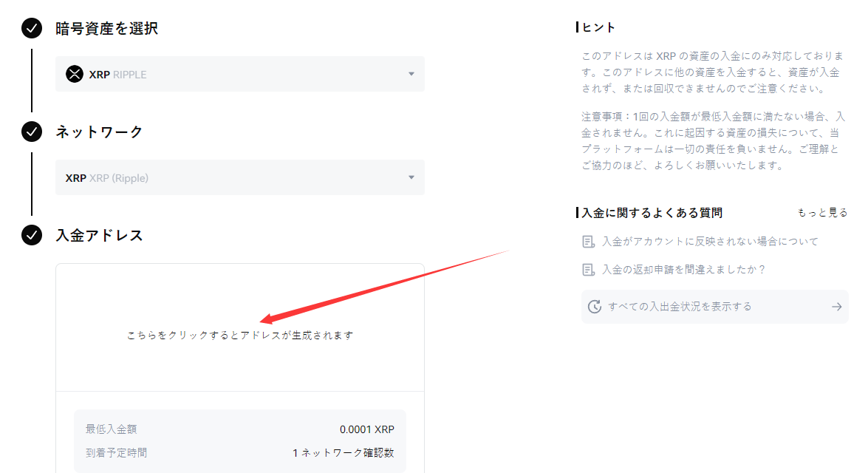Image resolution: width=868 pixels, height=473 pixels.
Task: Open 入金の返却申請を間違えましたか？ FAQ link
Action: click(x=683, y=270)
